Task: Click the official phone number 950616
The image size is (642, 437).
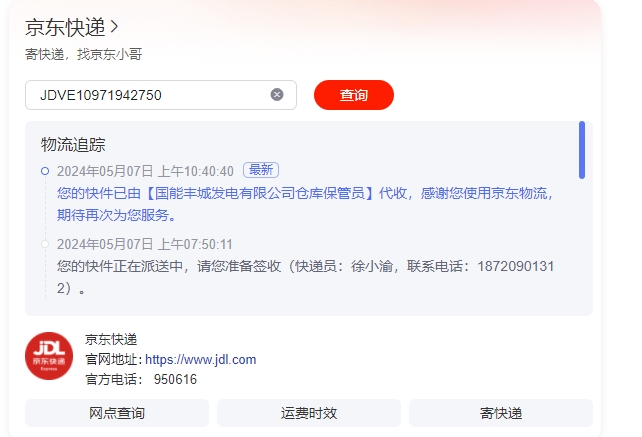Action: pos(175,379)
